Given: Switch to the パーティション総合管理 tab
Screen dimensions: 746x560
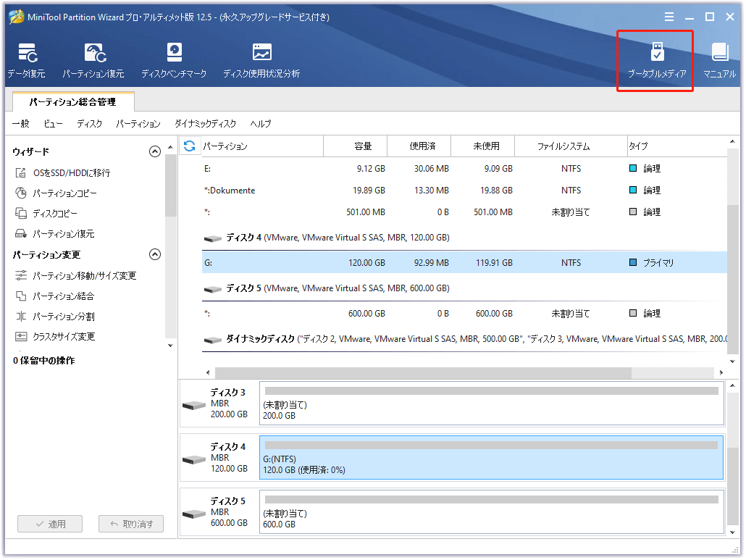Looking at the screenshot, I should [72, 102].
